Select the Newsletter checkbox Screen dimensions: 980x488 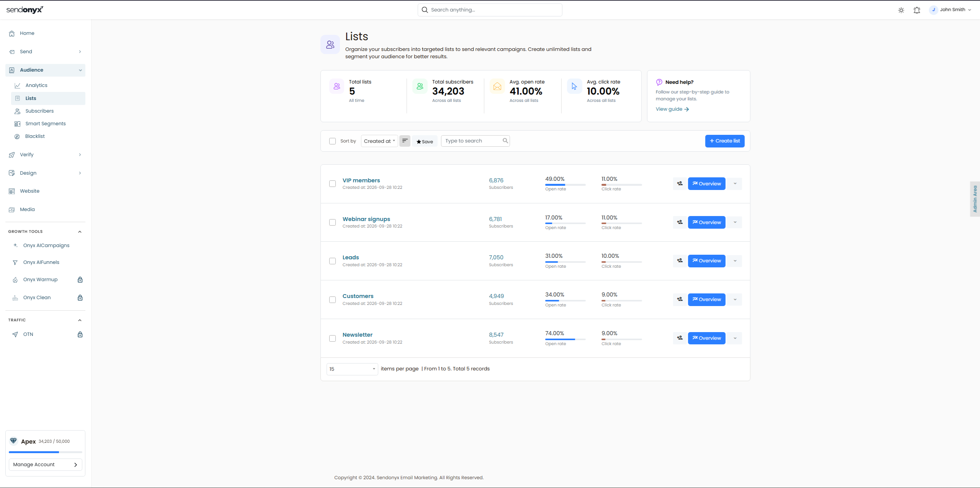[x=332, y=338]
